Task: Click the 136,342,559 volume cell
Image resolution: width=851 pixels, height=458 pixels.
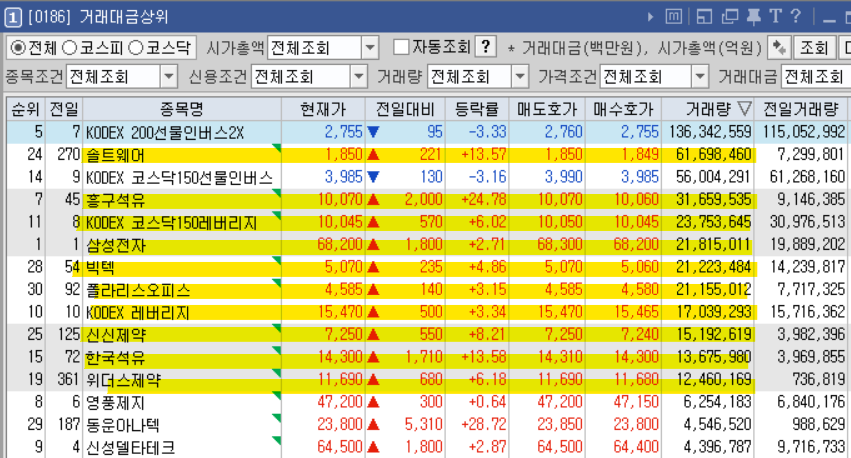Action: 710,132
